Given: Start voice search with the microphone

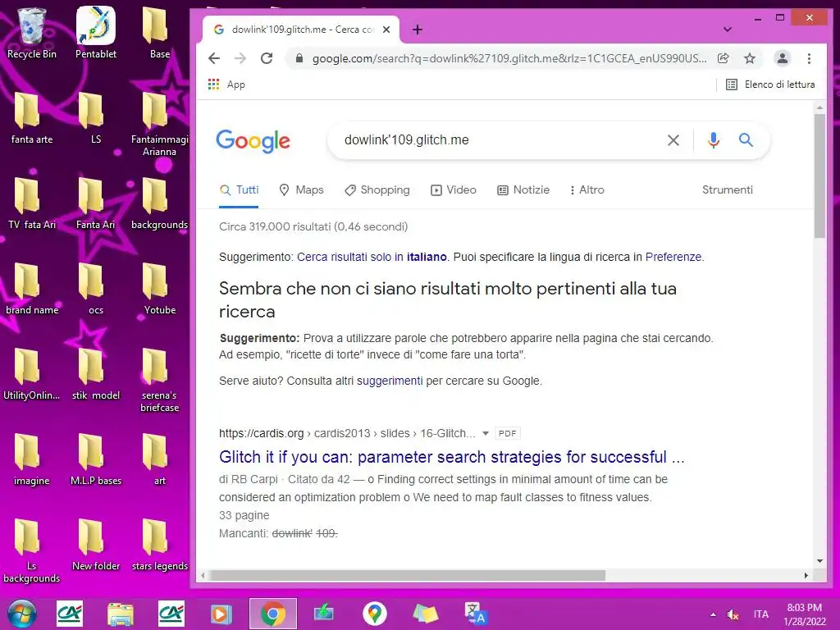Looking at the screenshot, I should [713, 140].
